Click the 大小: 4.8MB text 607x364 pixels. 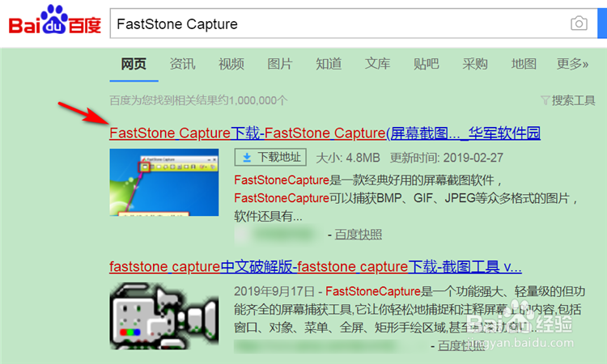pos(348,158)
